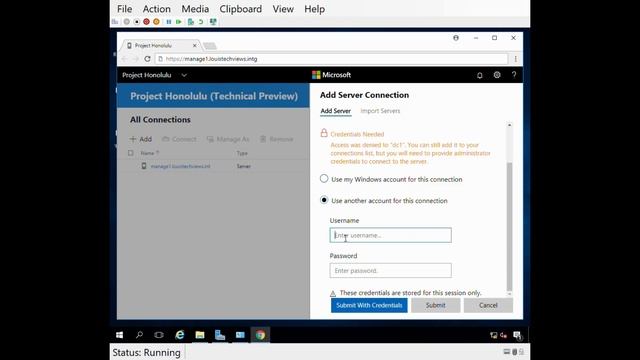Image resolution: width=640 pixels, height=360 pixels.
Task: Click the network tray icon
Action: point(493,335)
